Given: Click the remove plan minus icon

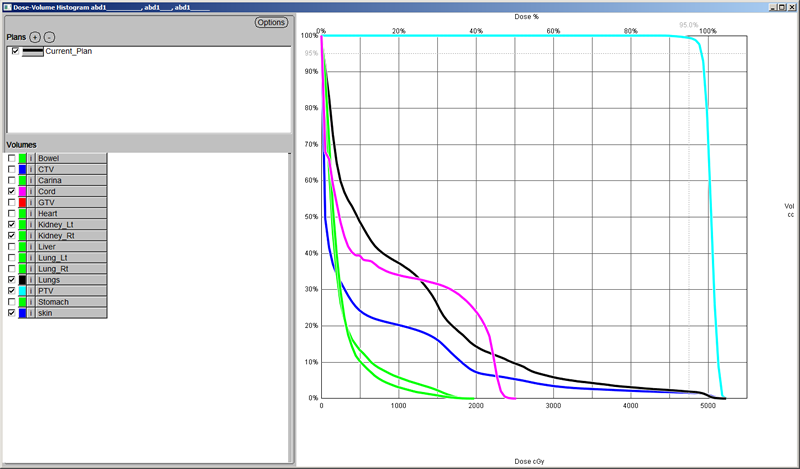Looking at the screenshot, I should [49, 37].
